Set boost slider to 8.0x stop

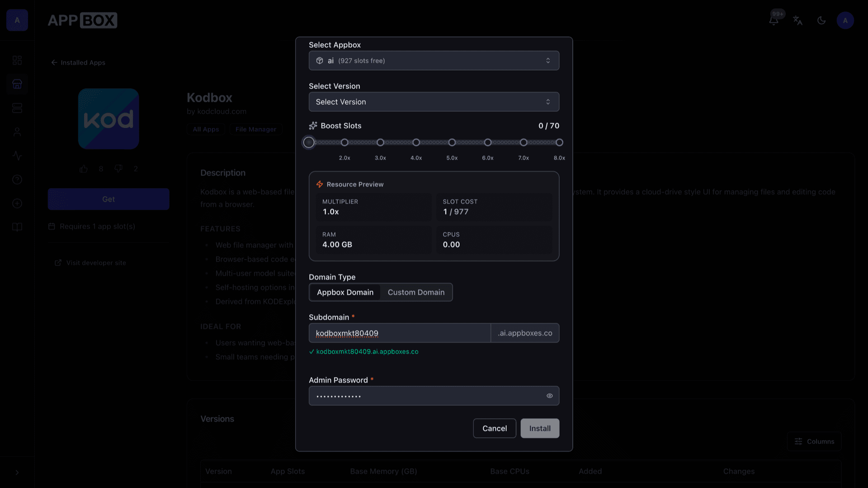click(x=559, y=142)
